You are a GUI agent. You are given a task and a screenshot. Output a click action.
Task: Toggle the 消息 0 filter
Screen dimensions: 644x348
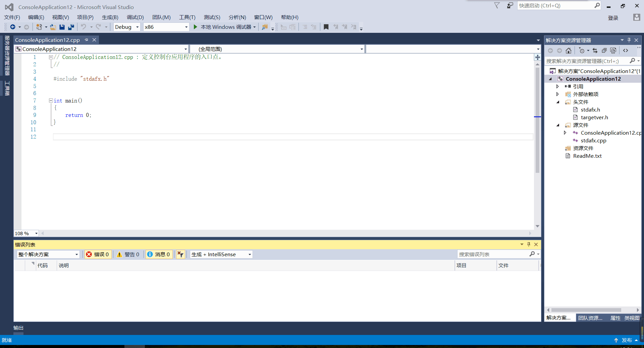(x=159, y=254)
